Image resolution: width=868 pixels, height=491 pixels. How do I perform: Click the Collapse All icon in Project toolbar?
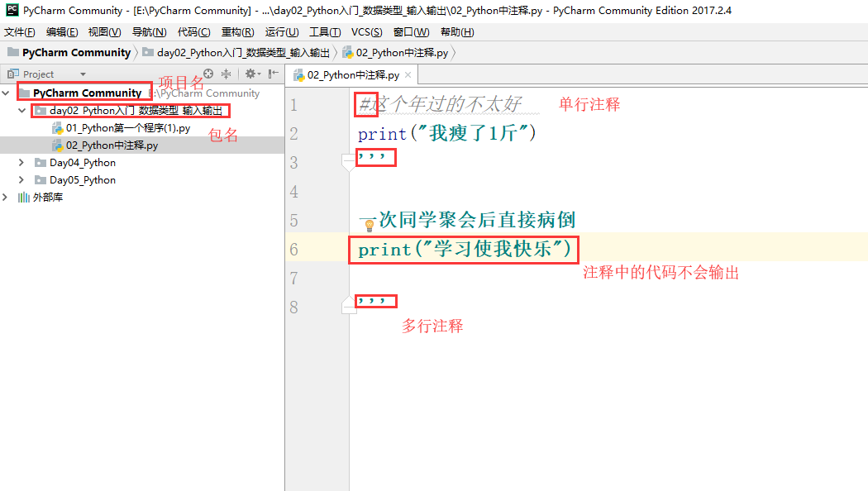coord(226,74)
